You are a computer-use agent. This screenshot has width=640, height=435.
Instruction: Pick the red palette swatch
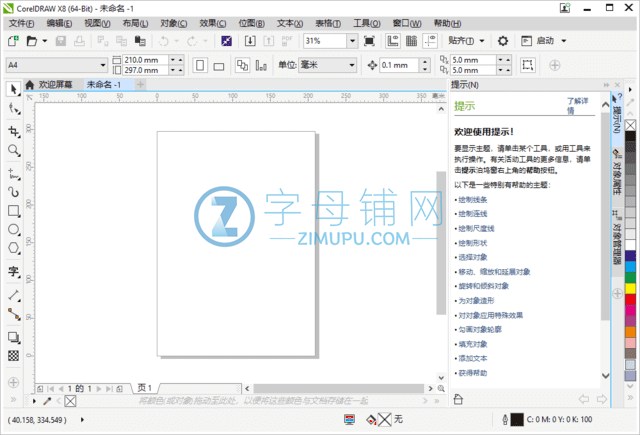[x=630, y=300]
